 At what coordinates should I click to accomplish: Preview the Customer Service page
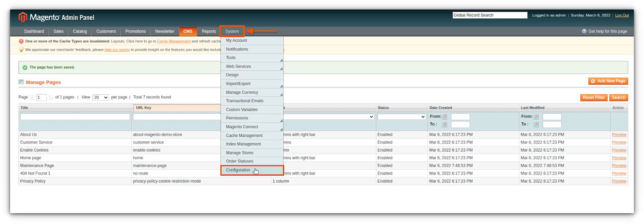pos(619,142)
